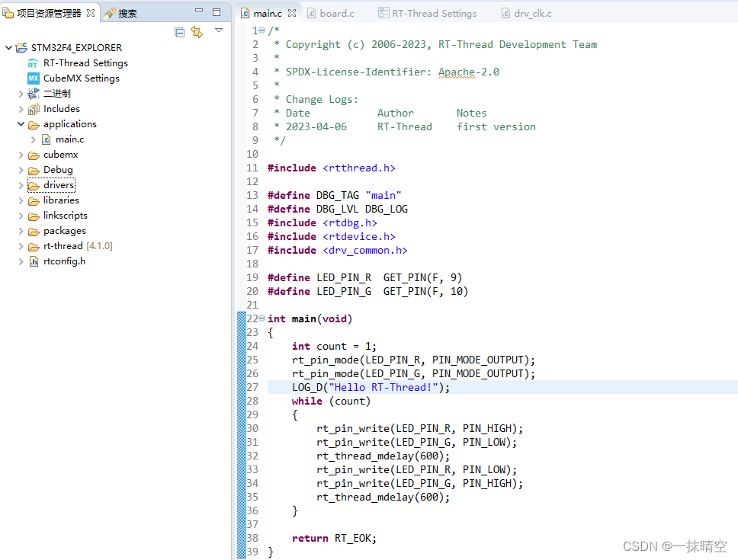The image size is (738, 560).
Task: Close the main.c editor tab
Action: click(292, 13)
